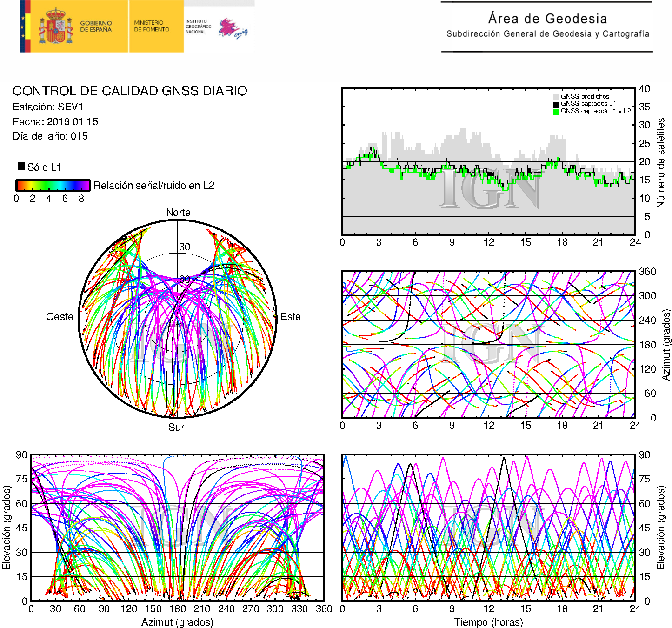Click the Este label beside the sky plot
Screen dimensions: 672x628
pos(290,317)
